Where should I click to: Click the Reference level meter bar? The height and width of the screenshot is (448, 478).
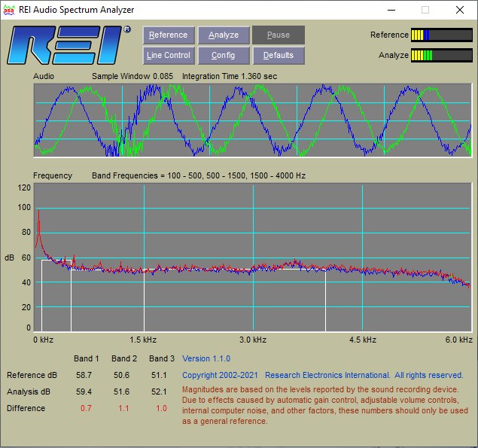[442, 35]
